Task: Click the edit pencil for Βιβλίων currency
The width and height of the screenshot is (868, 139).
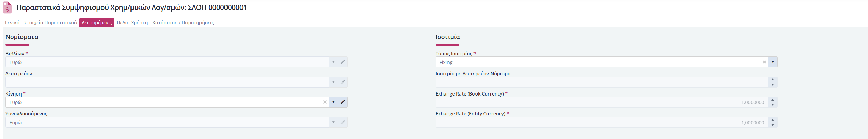Action: tap(343, 62)
